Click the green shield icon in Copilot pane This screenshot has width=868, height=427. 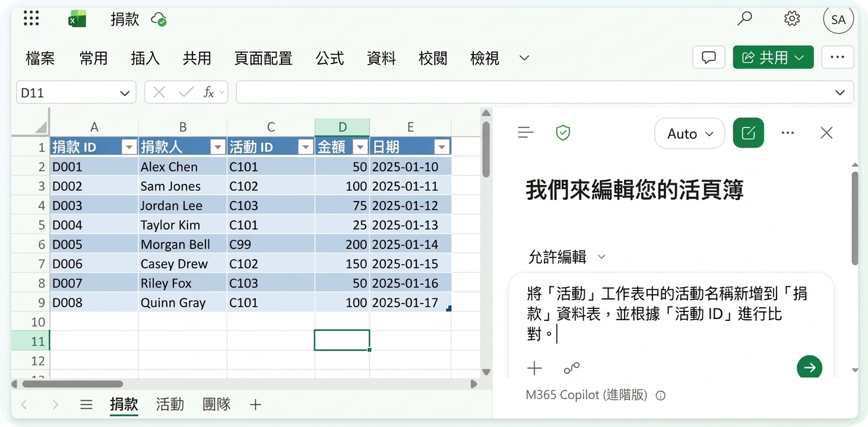click(563, 133)
